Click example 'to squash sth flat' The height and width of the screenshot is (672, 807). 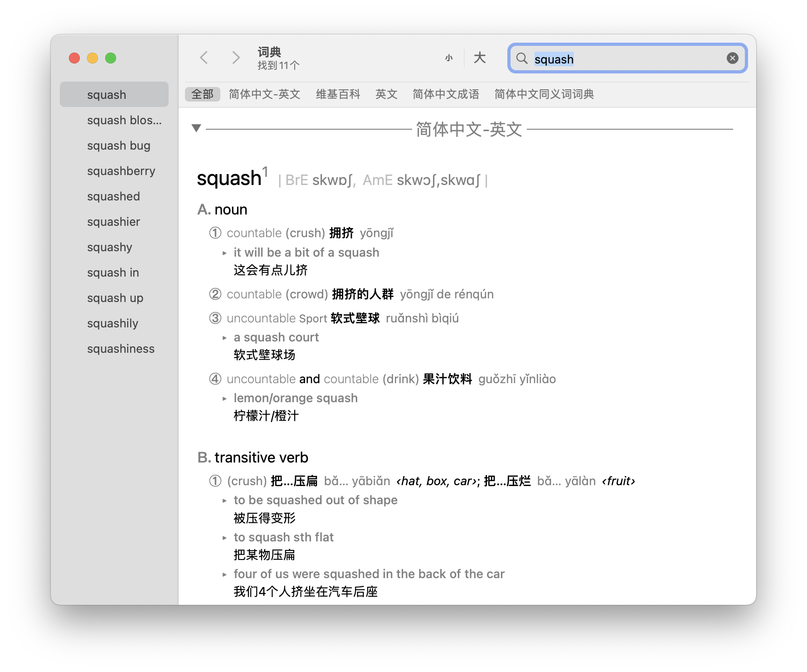[283, 537]
